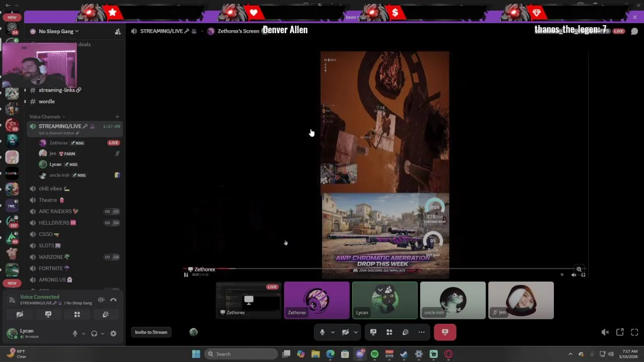This screenshot has width=644, height=362.
Task: Open microphone options arrow in call bar
Action: (333, 332)
